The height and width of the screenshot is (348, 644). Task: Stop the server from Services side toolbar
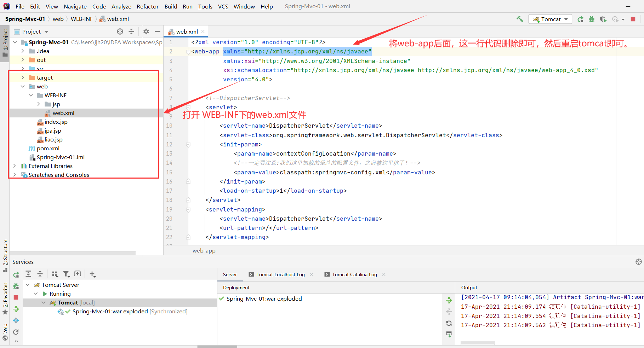tap(16, 297)
